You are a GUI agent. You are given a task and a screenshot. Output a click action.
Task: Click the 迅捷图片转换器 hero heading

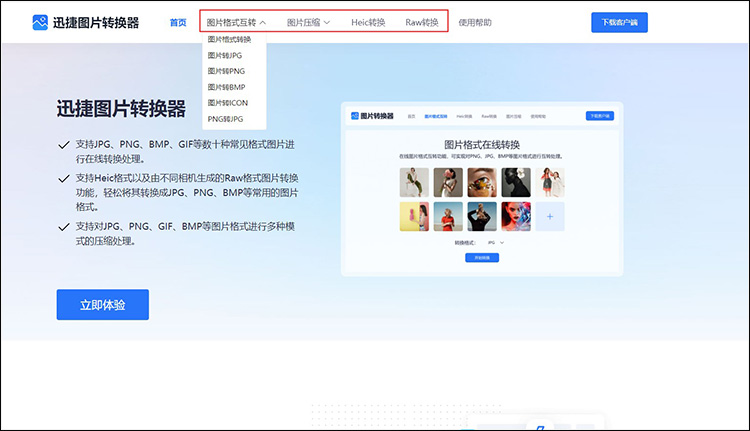tap(121, 109)
